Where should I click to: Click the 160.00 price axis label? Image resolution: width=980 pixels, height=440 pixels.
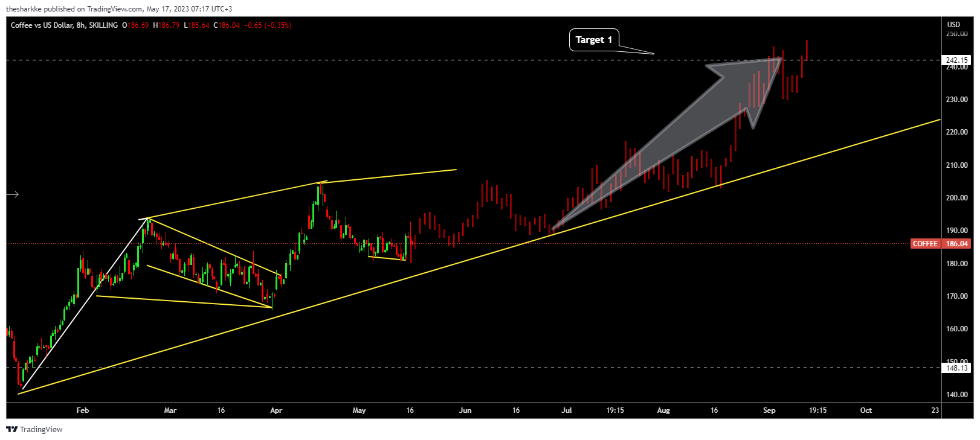click(x=956, y=329)
